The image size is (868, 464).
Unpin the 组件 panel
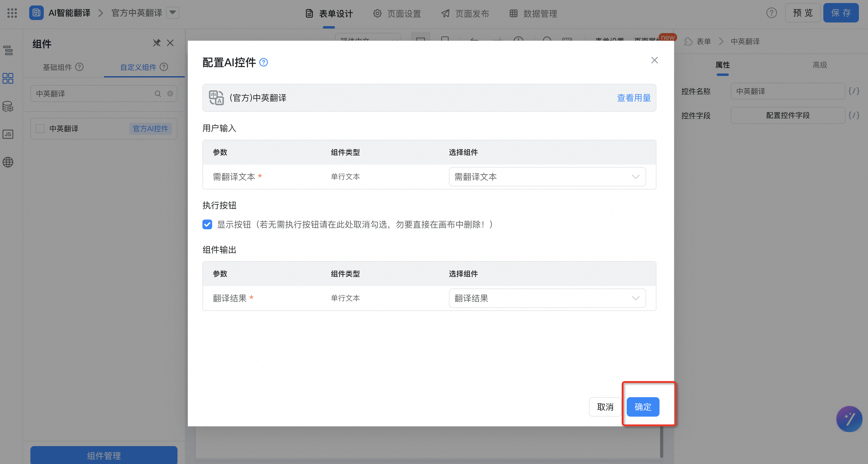coord(157,43)
